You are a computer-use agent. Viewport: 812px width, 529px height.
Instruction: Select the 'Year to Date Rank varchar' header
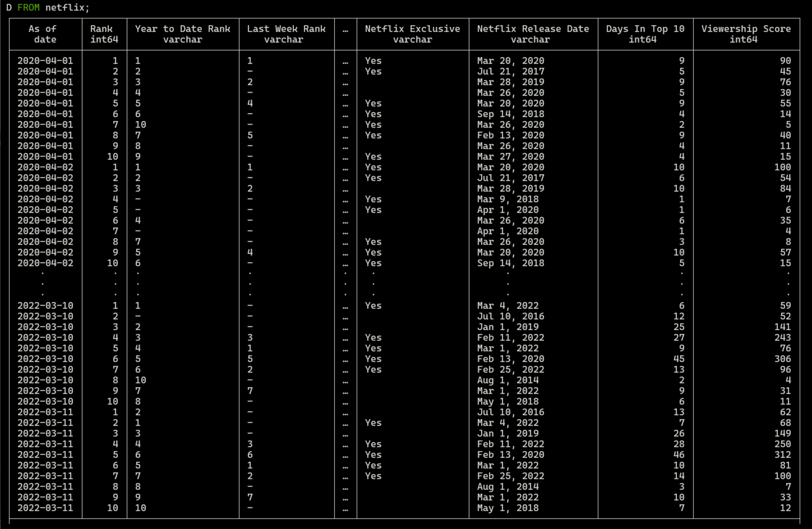tap(183, 34)
